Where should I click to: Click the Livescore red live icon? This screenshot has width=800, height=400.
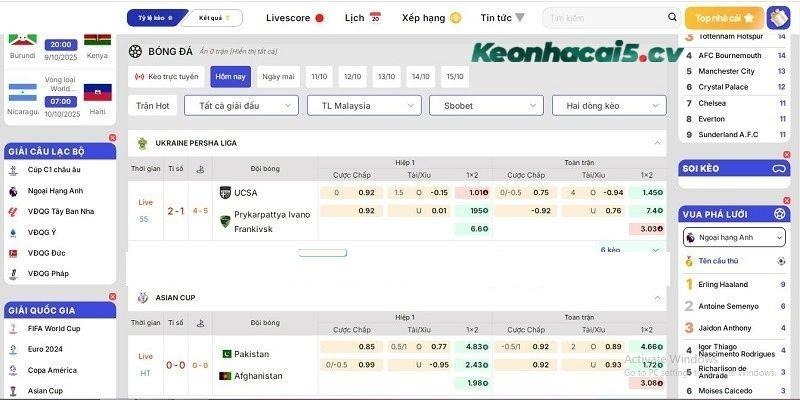click(320, 18)
